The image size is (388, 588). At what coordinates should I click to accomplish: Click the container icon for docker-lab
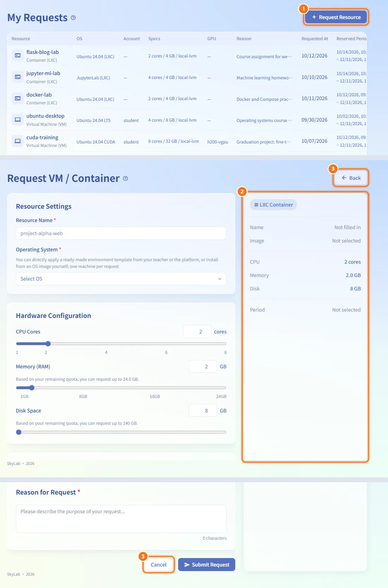[18, 98]
